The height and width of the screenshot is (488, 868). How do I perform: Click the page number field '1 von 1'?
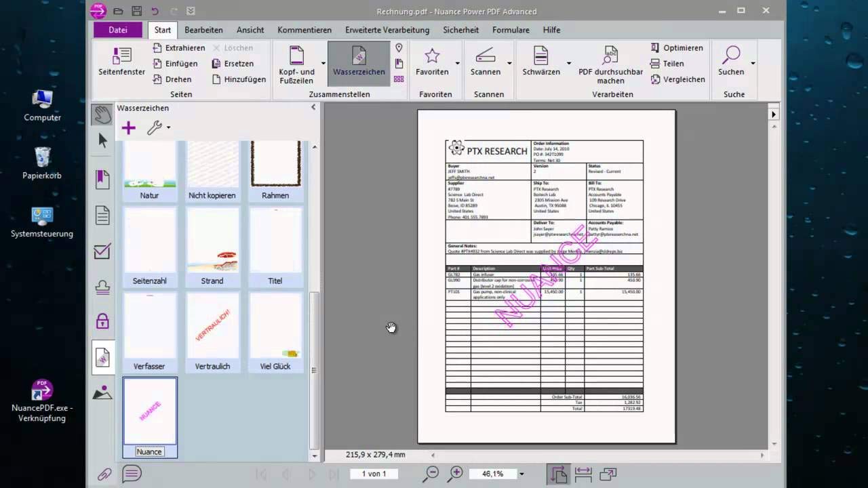[x=374, y=474]
